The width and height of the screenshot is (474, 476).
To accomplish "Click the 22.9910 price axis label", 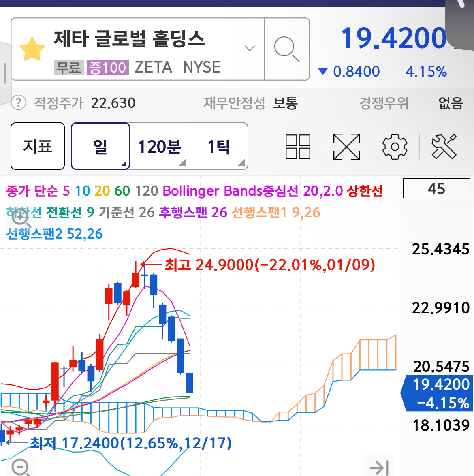I will click(441, 307).
